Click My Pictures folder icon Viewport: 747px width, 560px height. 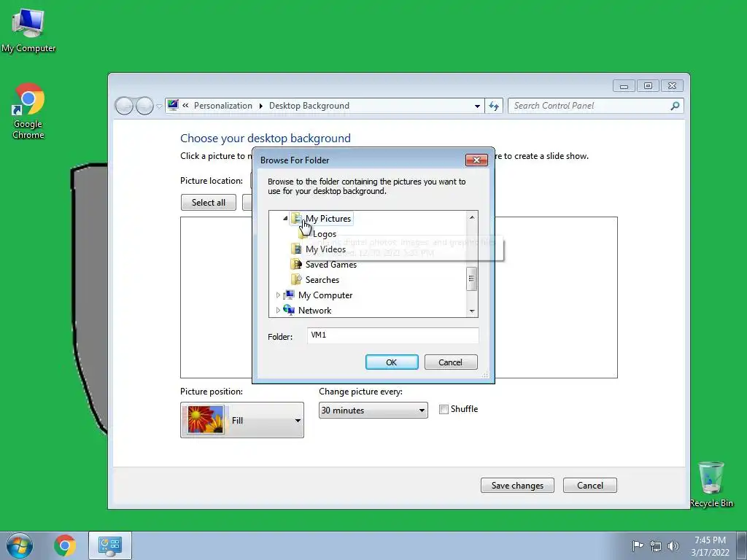tap(296, 219)
